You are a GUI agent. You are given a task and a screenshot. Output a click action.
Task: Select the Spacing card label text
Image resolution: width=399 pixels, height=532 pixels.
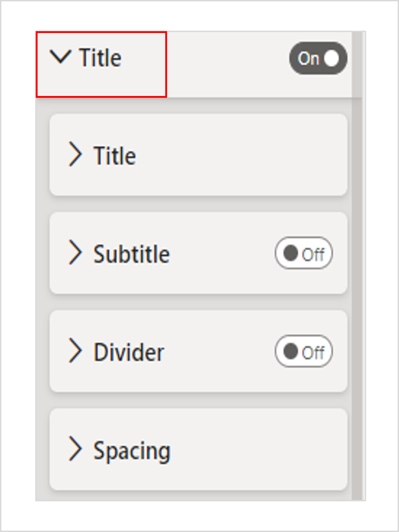tap(132, 451)
